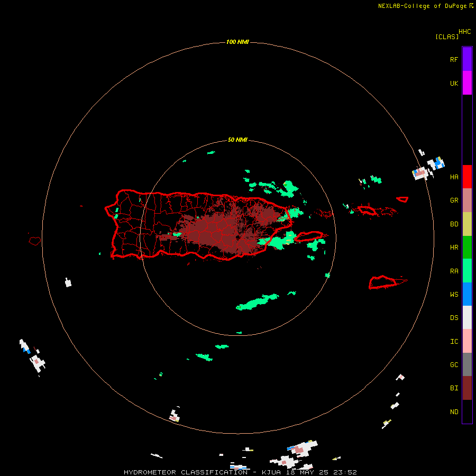Click the DS legend label
Image resolution: width=476 pixels, height=476 pixels.
click(x=454, y=318)
